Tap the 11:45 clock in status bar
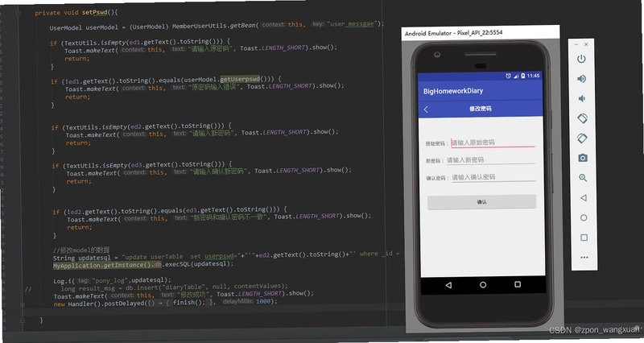Image resolution: width=644 pixels, height=343 pixels. tap(533, 76)
